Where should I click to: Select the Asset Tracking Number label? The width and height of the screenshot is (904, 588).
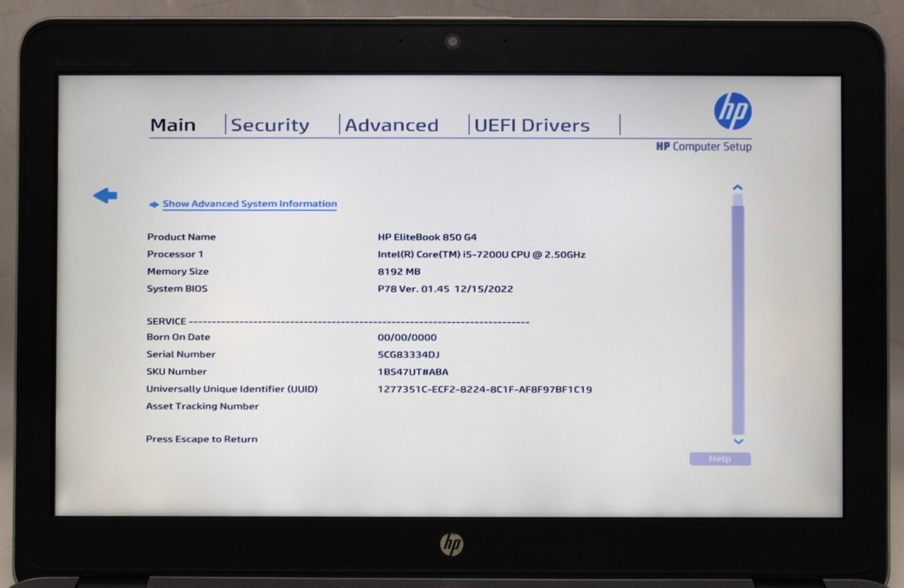click(202, 406)
